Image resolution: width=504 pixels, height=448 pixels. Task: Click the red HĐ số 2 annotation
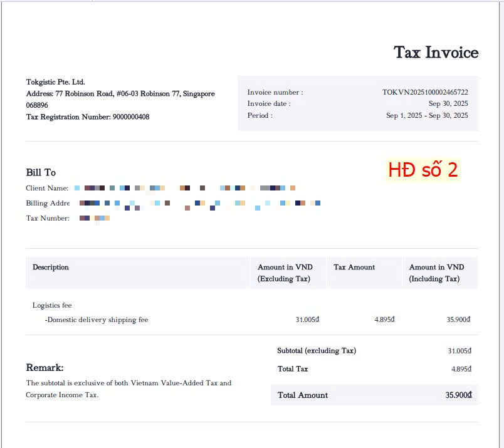(423, 170)
